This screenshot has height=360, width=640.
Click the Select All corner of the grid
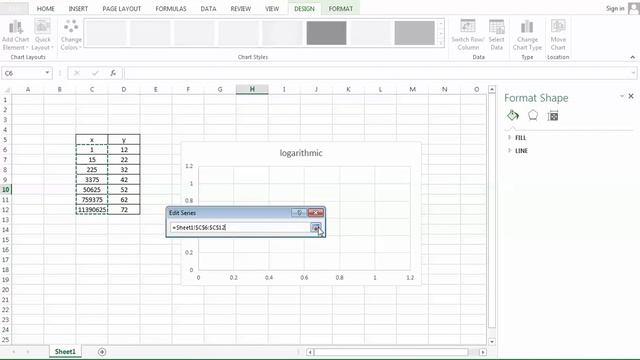[x=6, y=89]
